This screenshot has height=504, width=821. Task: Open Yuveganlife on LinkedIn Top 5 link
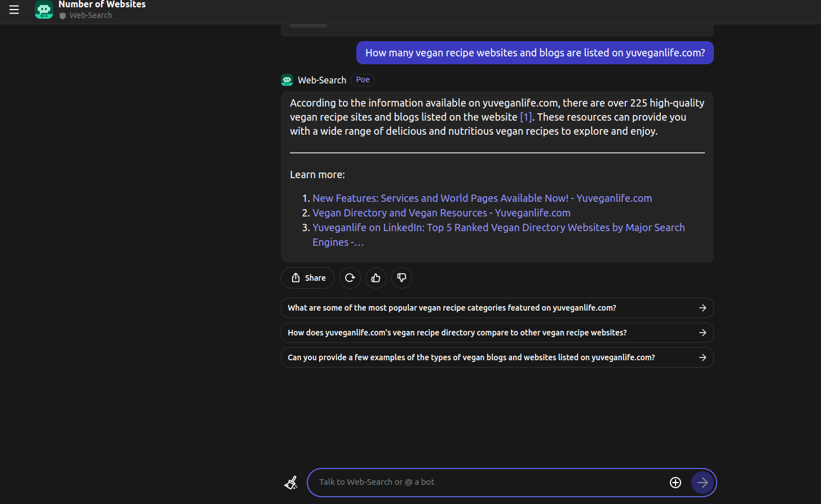pos(498,235)
